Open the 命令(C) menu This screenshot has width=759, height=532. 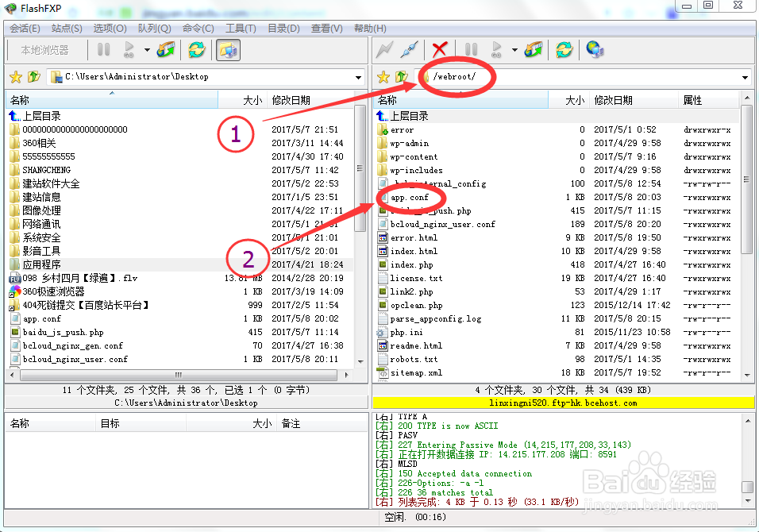pyautogui.click(x=198, y=28)
